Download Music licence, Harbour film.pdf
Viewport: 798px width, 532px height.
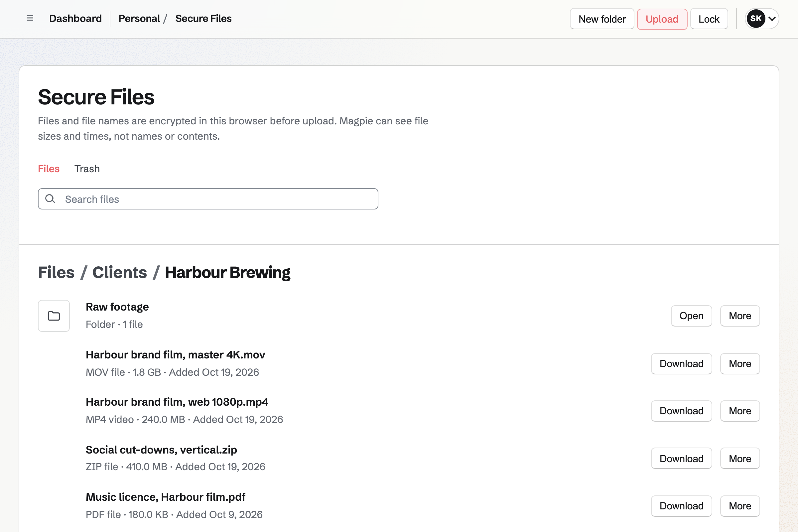(x=681, y=506)
